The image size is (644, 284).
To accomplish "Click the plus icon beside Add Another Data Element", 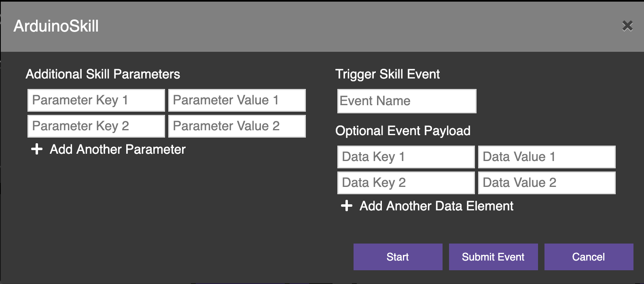I will [347, 206].
